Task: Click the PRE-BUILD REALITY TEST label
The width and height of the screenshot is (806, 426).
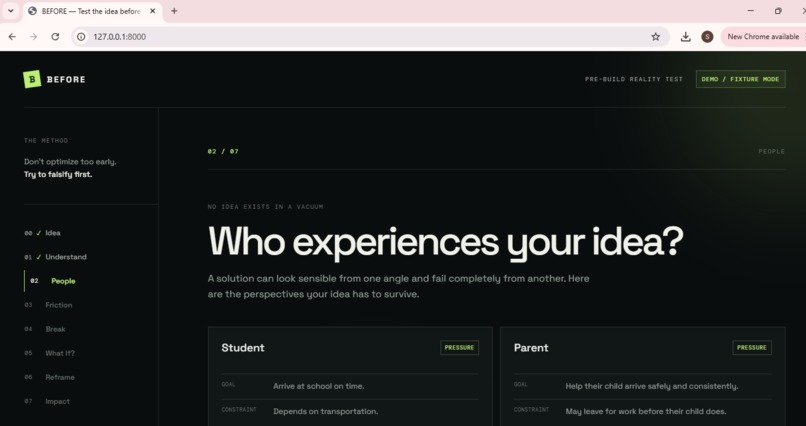Action: (x=634, y=79)
